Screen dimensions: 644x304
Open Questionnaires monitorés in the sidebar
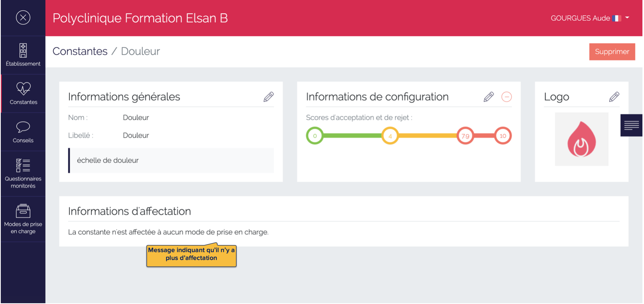tap(23, 173)
